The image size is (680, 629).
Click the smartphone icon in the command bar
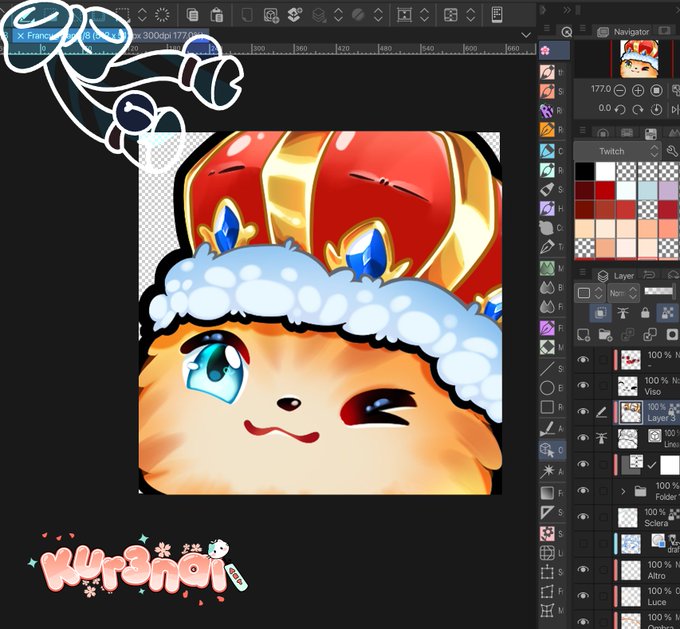497,14
